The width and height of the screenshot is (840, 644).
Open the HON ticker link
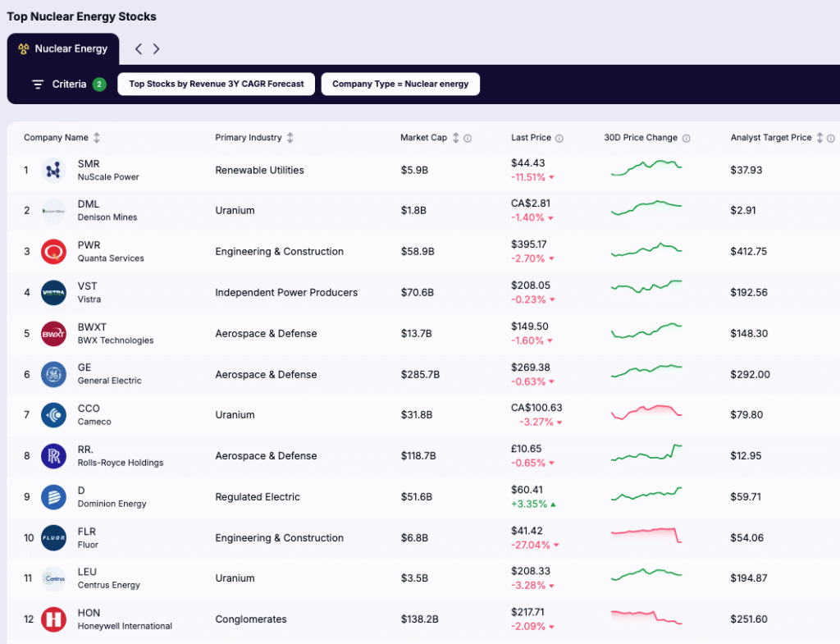[89, 613]
